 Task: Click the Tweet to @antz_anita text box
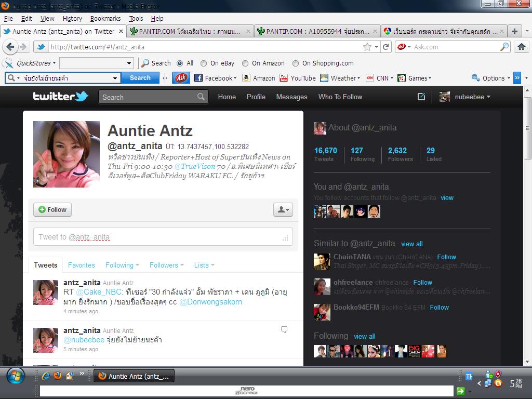163,237
